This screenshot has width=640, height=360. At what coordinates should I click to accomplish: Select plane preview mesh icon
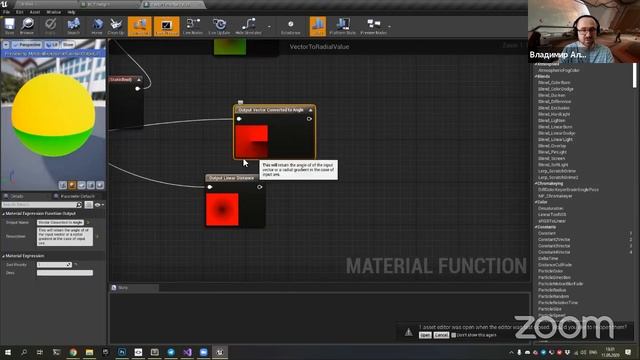tap(81, 185)
